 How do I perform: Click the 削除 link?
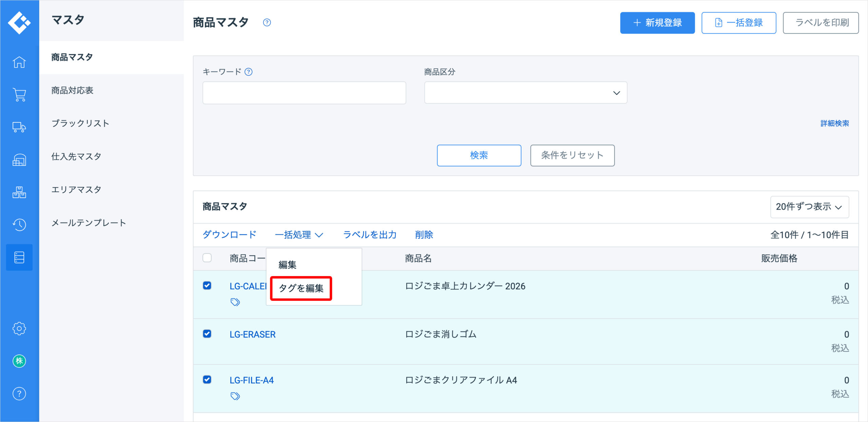click(424, 235)
